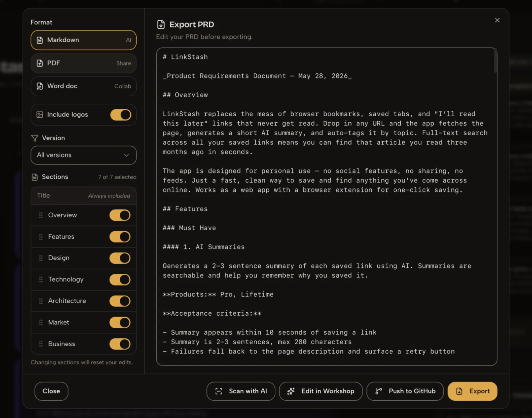Turn off the Market section toggle
Image resolution: width=532 pixels, height=418 pixels.
click(120, 323)
